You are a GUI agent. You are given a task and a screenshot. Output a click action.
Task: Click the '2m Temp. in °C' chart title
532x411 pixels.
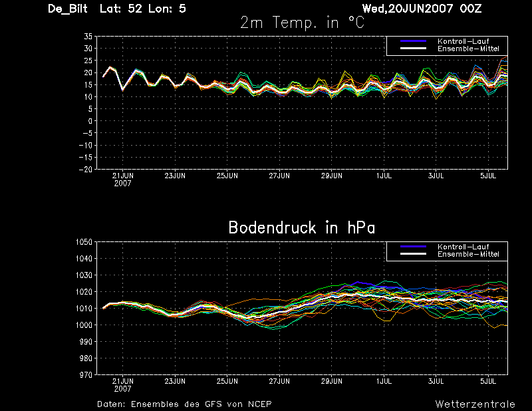point(302,23)
